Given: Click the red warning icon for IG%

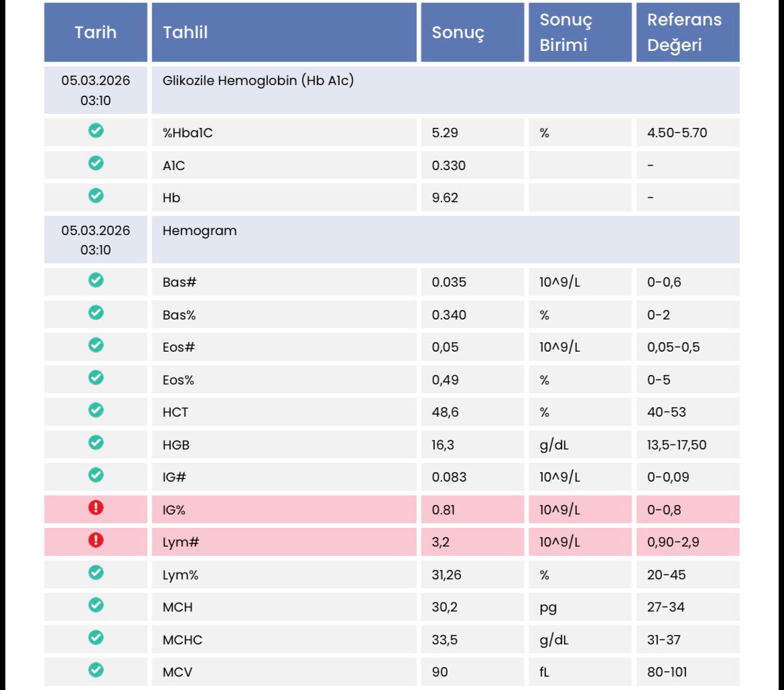Looking at the screenshot, I should pos(96,508).
